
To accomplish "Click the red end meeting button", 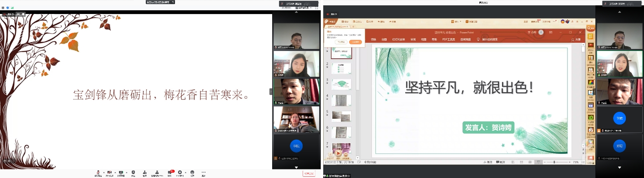I will click(x=309, y=173).
